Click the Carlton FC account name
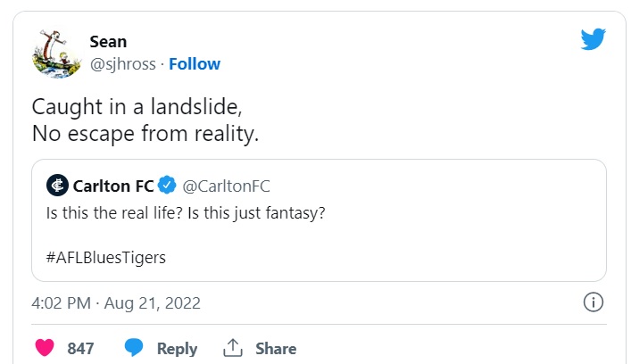This screenshot has width=631, height=364. pos(114,186)
